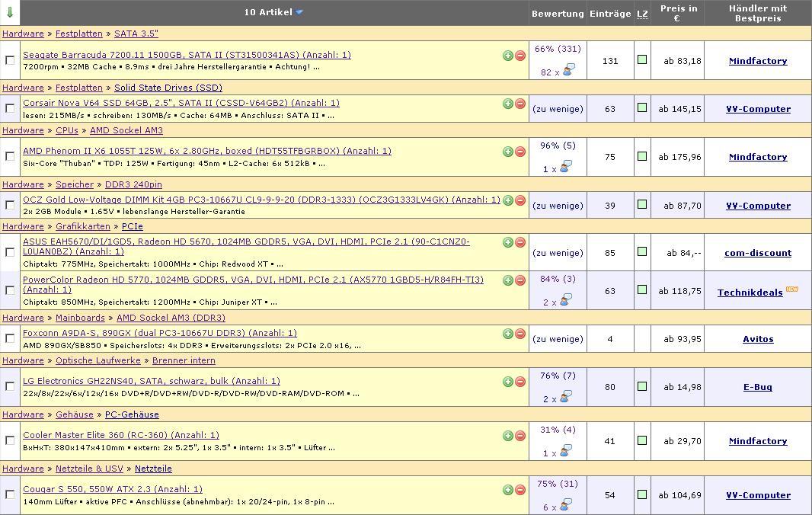
Task: Click red minus for ASUS EAH5670 card
Action: coord(520,242)
